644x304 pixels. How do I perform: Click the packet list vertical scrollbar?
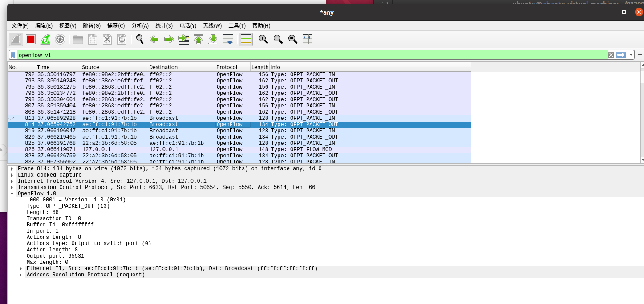(x=642, y=113)
